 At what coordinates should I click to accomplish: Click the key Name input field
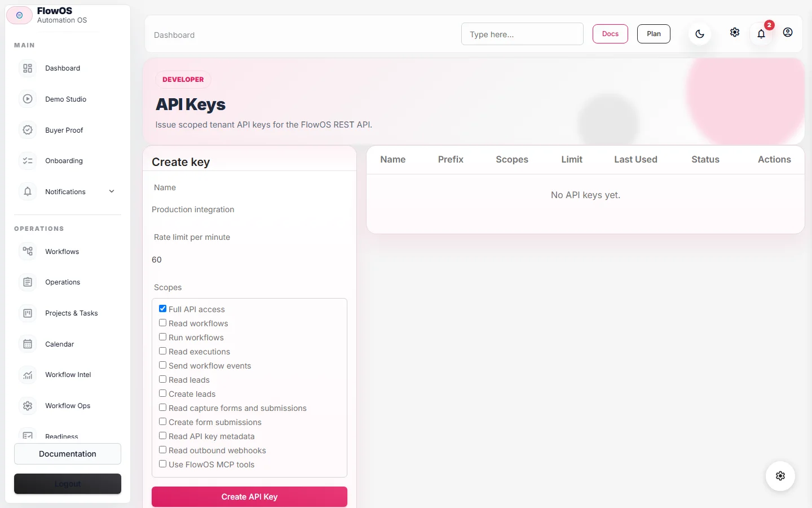pos(249,209)
